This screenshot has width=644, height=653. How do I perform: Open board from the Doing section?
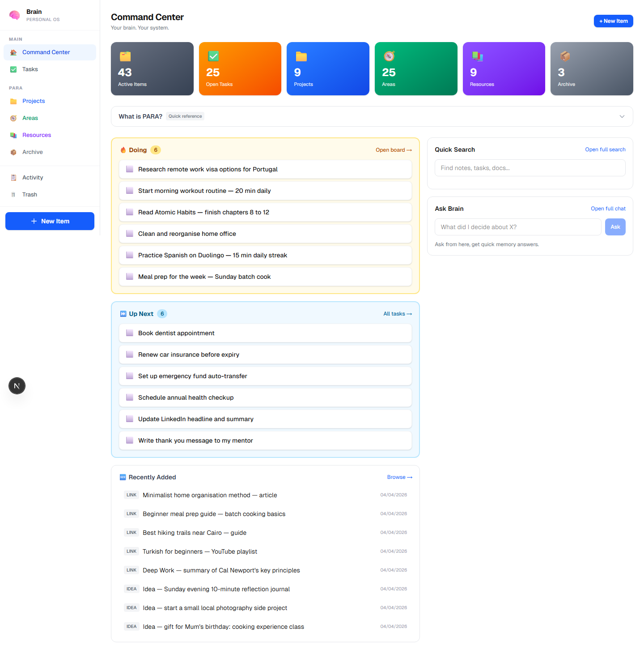point(393,149)
